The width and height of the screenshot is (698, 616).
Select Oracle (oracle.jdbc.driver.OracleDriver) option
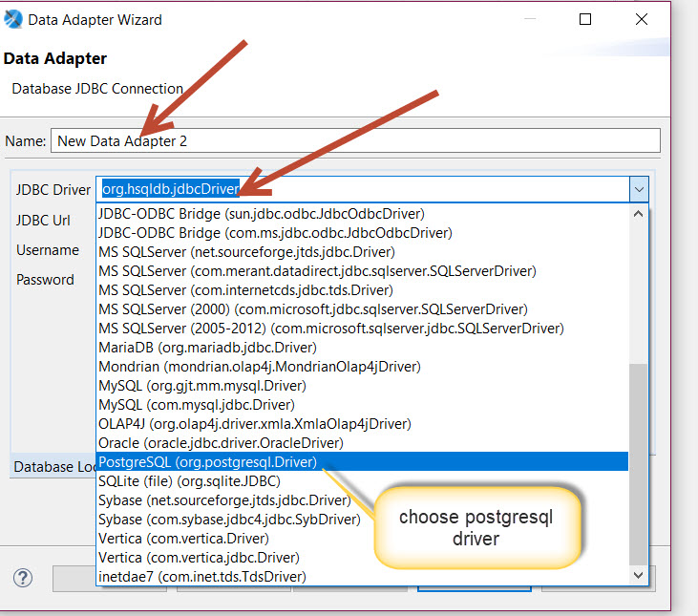click(221, 443)
